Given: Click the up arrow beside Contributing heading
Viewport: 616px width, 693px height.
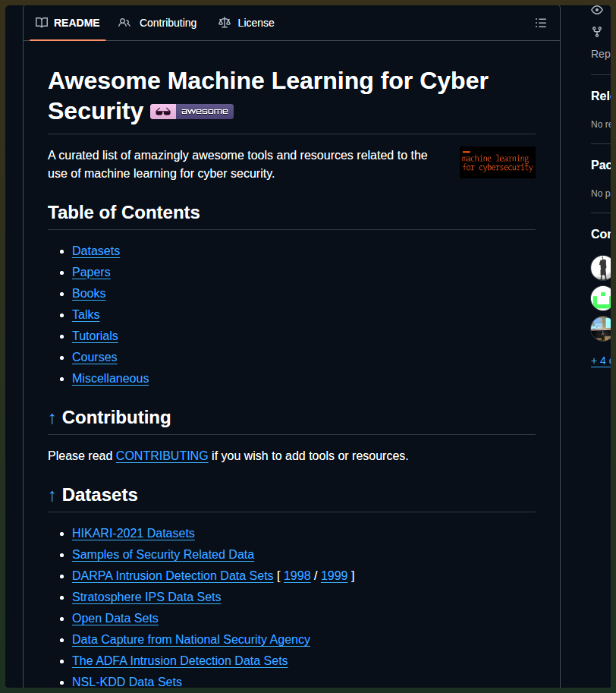Looking at the screenshot, I should (52, 418).
